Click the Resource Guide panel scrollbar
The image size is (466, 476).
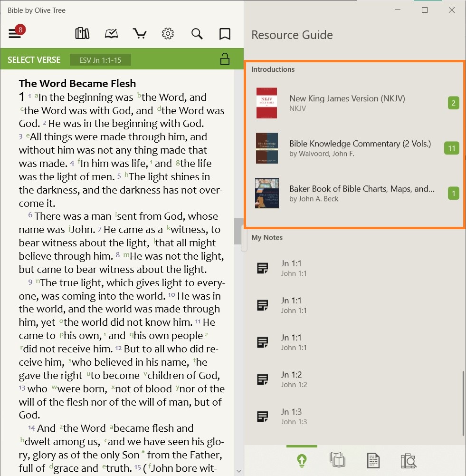(463, 403)
